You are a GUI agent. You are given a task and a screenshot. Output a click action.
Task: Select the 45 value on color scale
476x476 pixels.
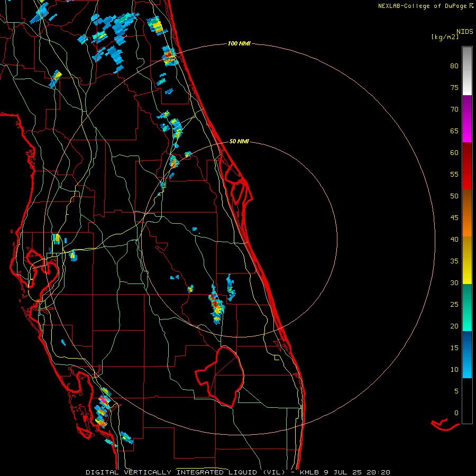tap(454, 218)
